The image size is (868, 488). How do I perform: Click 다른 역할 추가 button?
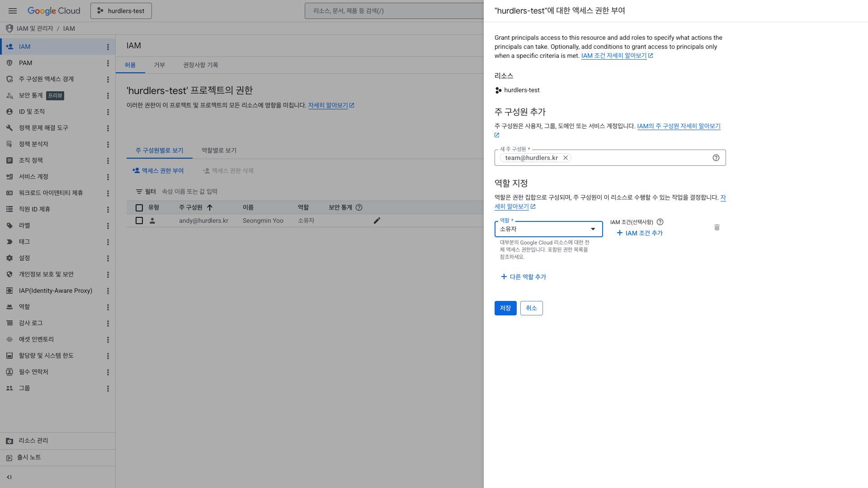click(524, 277)
